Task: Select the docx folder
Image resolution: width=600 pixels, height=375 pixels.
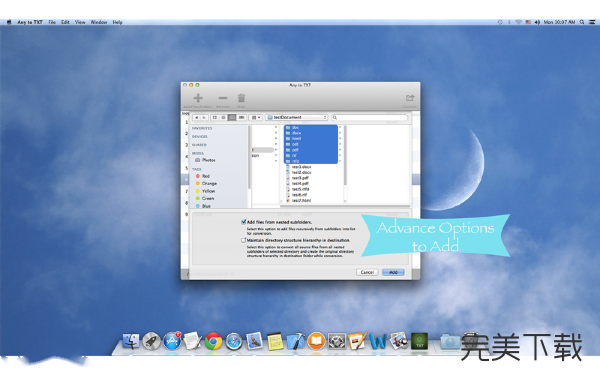Action: click(x=311, y=133)
